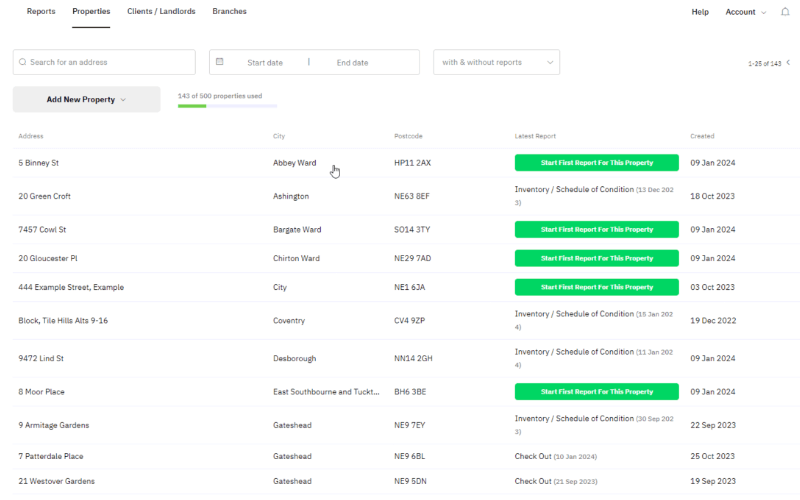Open 9 Armitage Gardens inventory report
Image resolution: width=800 pixels, height=500 pixels.
594,425
